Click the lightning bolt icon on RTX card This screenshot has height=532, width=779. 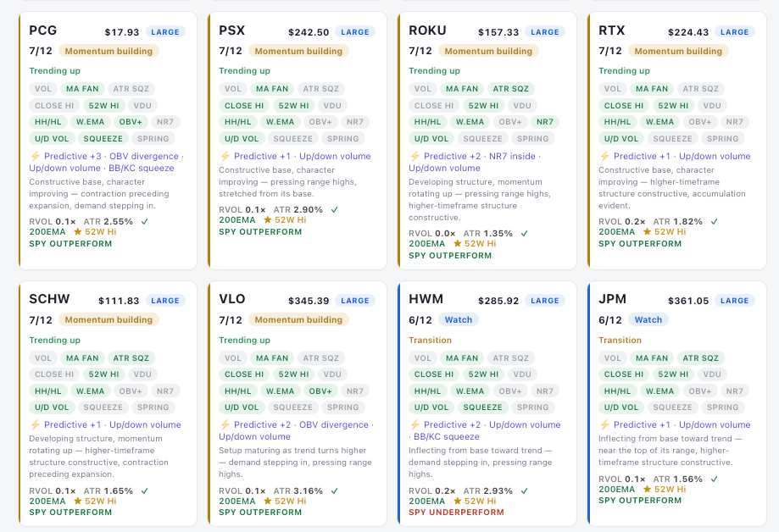click(x=604, y=156)
